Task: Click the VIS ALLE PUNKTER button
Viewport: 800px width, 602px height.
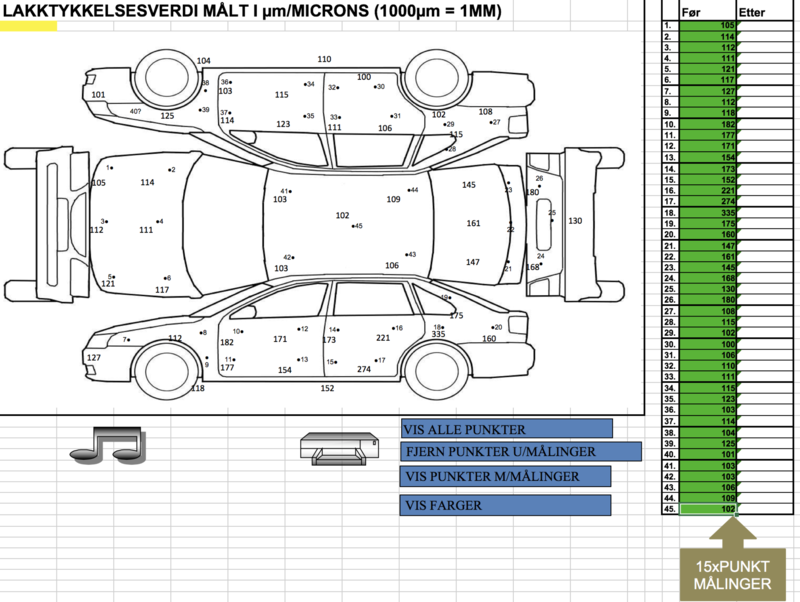Action: click(506, 429)
